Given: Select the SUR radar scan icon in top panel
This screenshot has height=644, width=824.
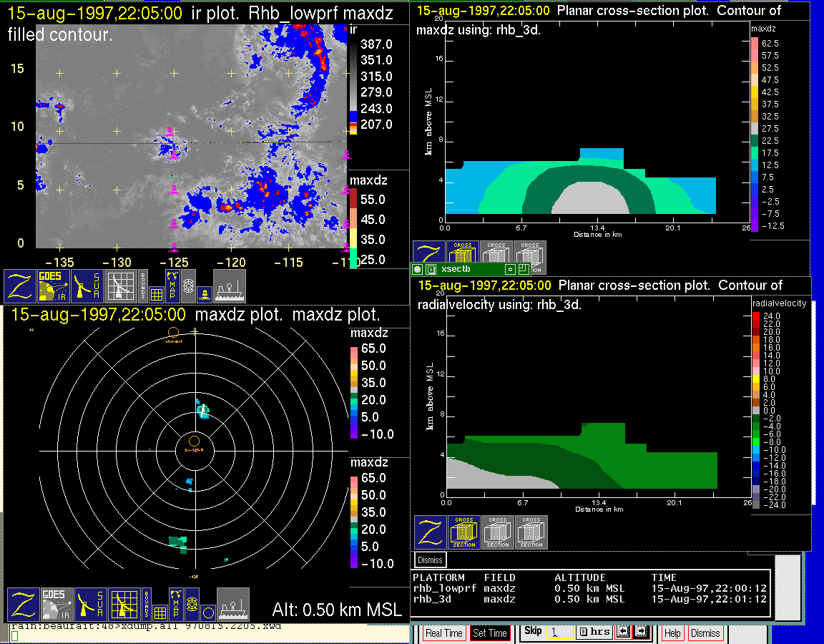Looking at the screenshot, I should 87,286.
